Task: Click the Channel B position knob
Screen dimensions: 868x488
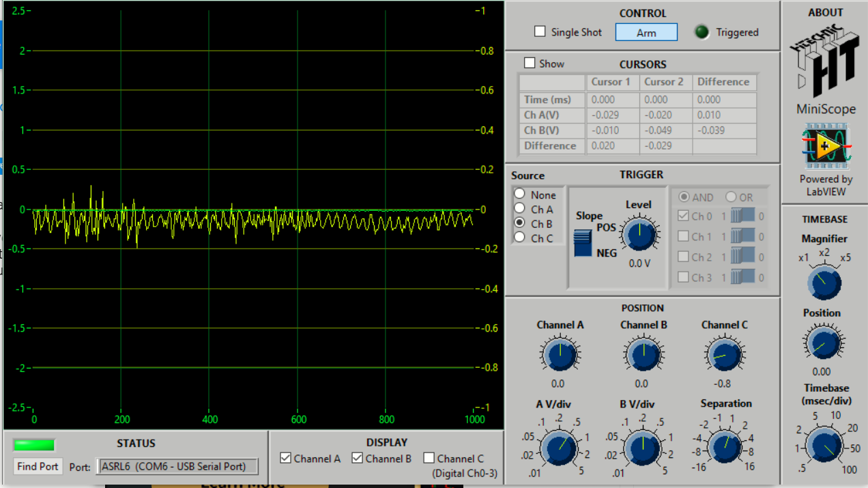Action: [x=643, y=354]
